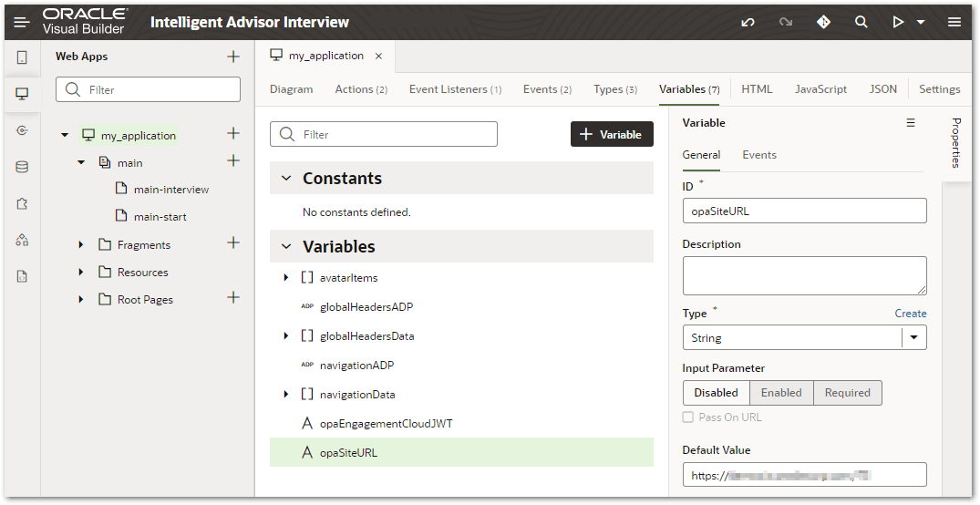Expand the Root Pages folder
The width and height of the screenshot is (980, 505).
tap(80, 300)
